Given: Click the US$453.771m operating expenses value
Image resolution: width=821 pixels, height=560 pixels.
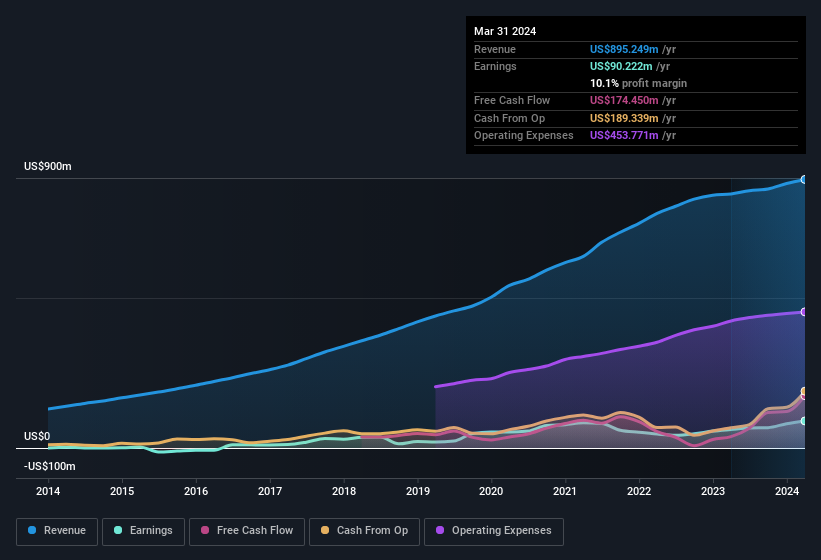Looking at the screenshot, I should tap(624, 136).
